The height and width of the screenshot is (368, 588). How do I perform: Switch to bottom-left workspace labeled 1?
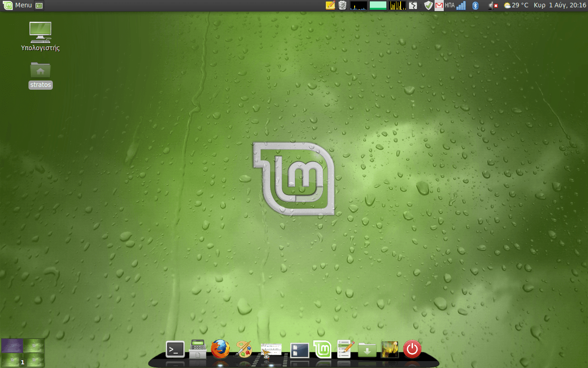(x=12, y=360)
